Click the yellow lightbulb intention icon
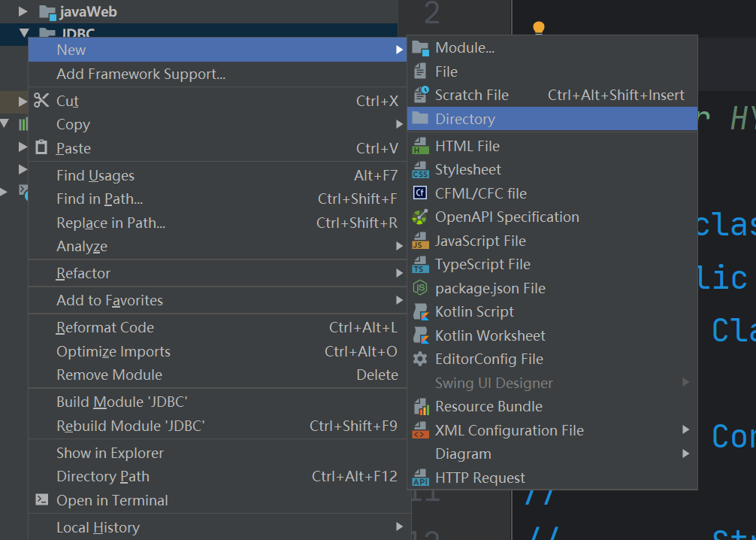 538,29
